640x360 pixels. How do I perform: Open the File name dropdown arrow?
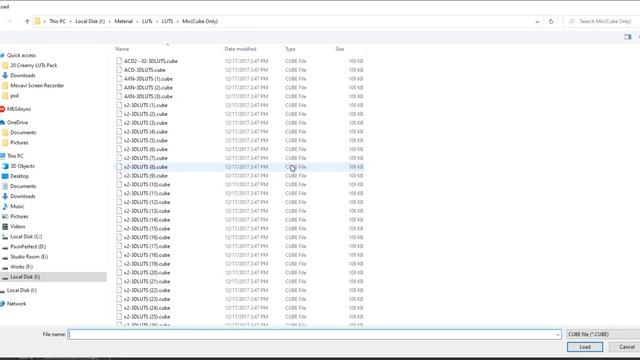tap(558, 335)
